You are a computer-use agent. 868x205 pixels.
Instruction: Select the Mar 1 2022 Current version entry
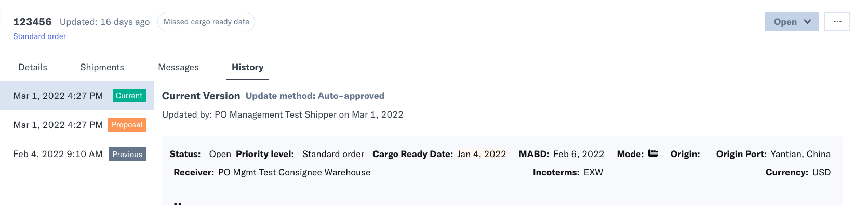pos(77,96)
